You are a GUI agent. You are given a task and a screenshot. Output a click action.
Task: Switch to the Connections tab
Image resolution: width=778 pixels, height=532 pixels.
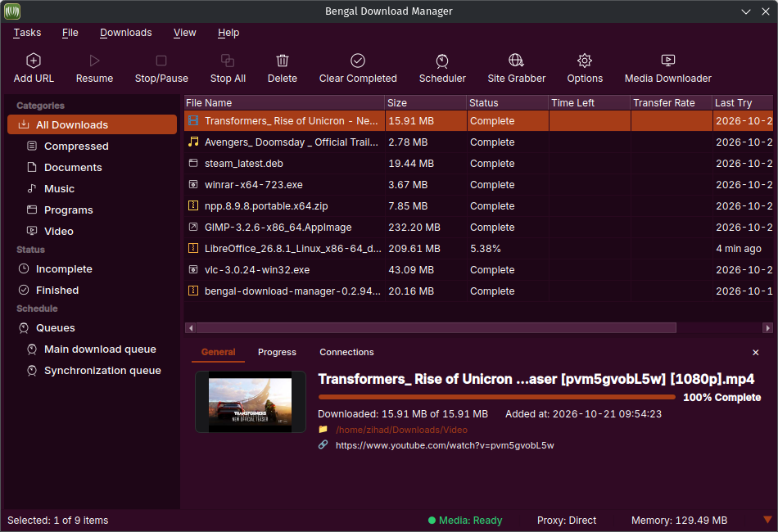click(x=346, y=352)
